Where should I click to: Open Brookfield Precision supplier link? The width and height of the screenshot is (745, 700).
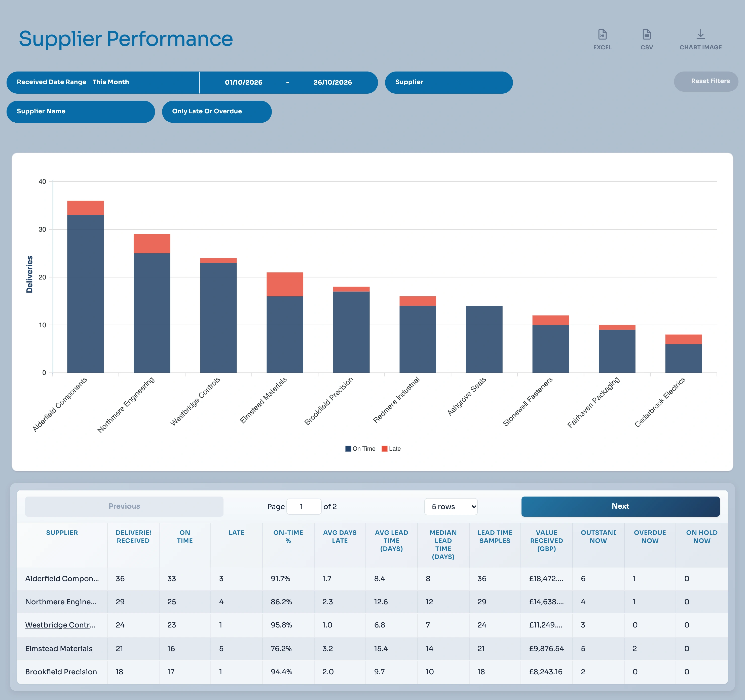(x=61, y=672)
